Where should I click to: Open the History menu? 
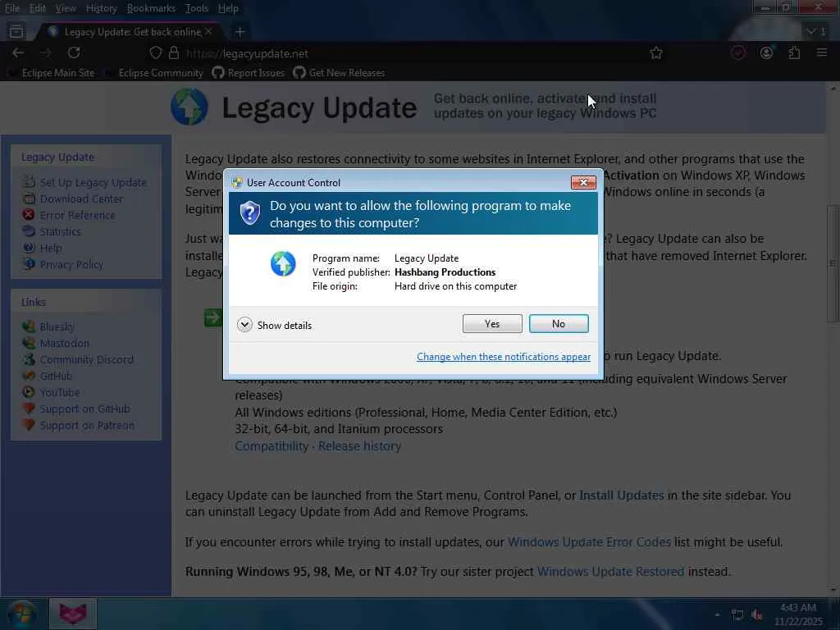click(101, 8)
